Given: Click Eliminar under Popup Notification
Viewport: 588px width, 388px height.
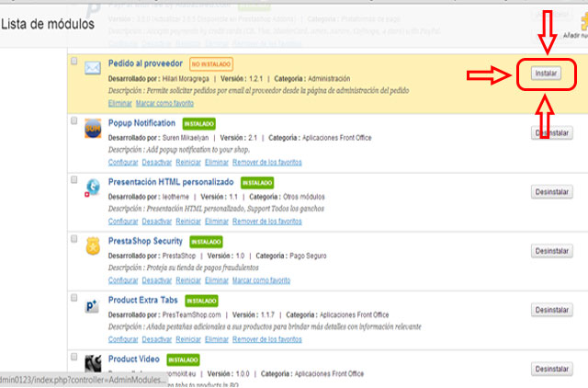Looking at the screenshot, I should click(x=217, y=162).
